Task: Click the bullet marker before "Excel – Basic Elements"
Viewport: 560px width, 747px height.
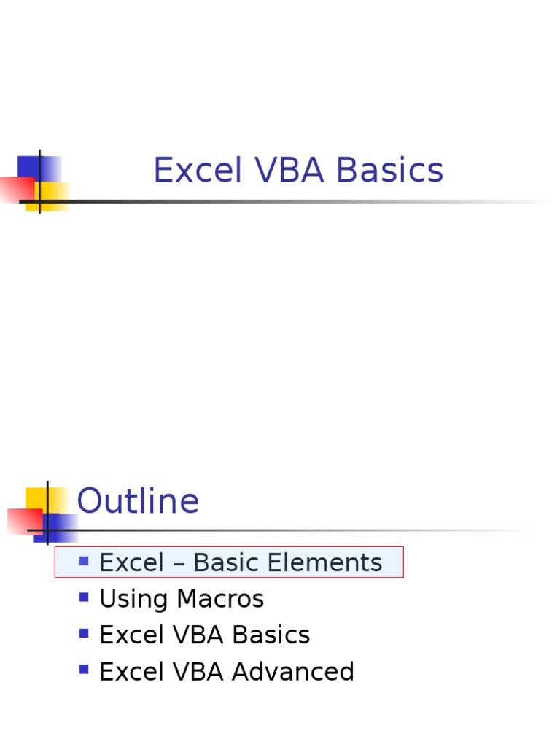Action: pyautogui.click(x=84, y=561)
